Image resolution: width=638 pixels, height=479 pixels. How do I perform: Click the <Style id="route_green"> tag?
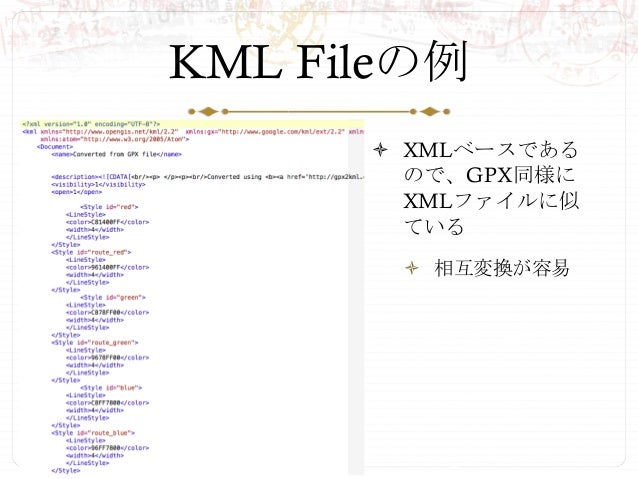click(95, 343)
